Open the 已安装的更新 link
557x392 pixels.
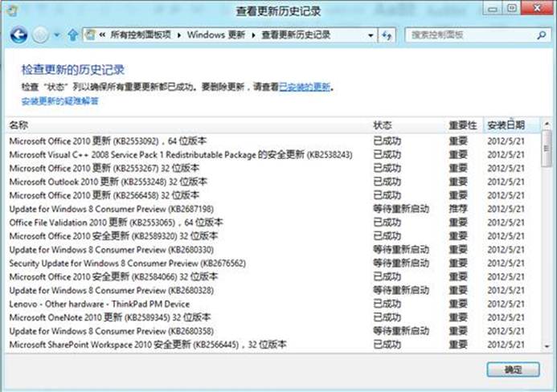click(x=305, y=87)
